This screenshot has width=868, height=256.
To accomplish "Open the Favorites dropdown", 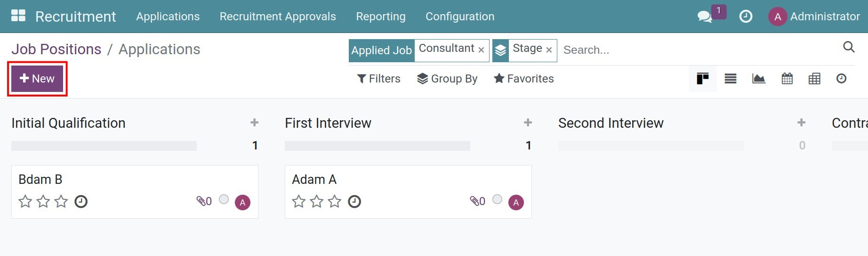I will (523, 79).
